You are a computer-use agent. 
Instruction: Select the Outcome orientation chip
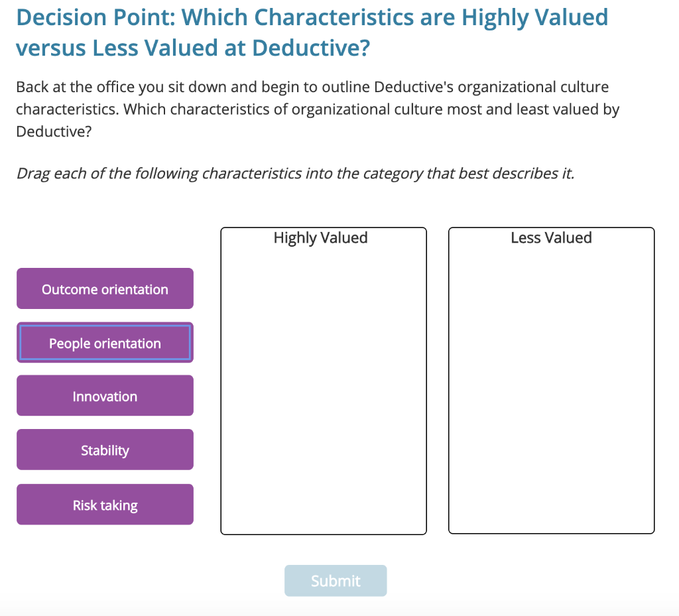pyautogui.click(x=105, y=289)
